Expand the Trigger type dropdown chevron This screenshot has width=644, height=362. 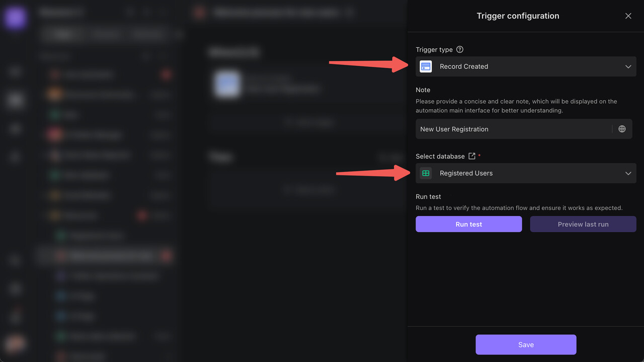click(628, 66)
